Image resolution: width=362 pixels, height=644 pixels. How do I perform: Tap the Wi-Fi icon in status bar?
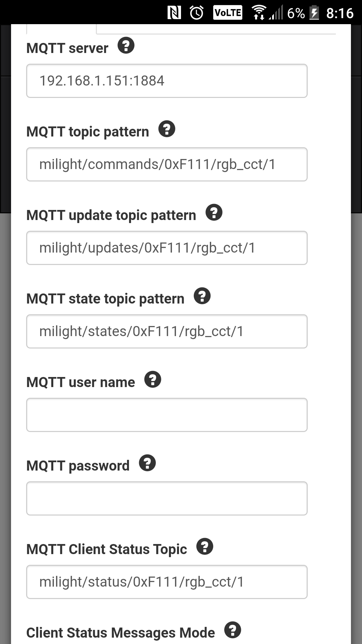point(258,13)
